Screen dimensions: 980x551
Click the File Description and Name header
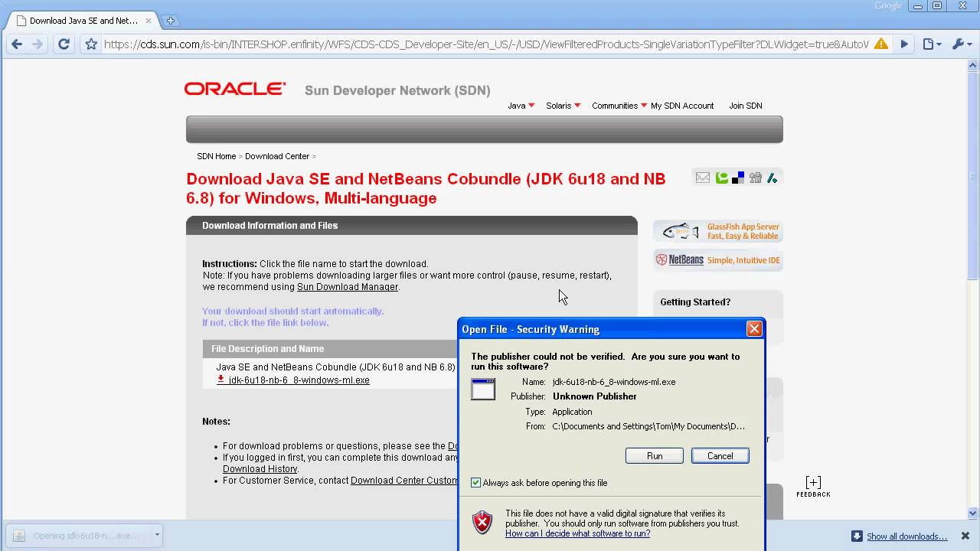point(267,349)
